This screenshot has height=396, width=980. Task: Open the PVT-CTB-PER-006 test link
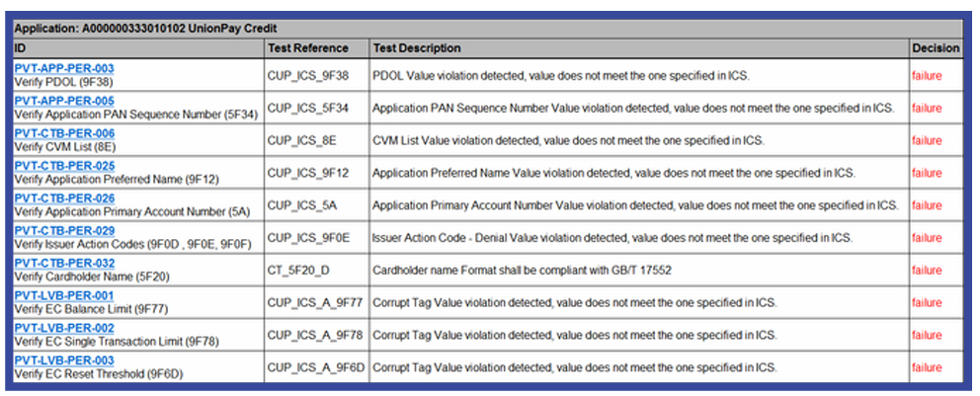63,133
